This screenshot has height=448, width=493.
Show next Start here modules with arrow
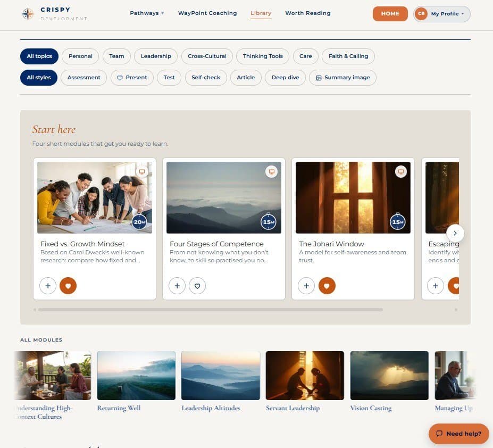[455, 233]
